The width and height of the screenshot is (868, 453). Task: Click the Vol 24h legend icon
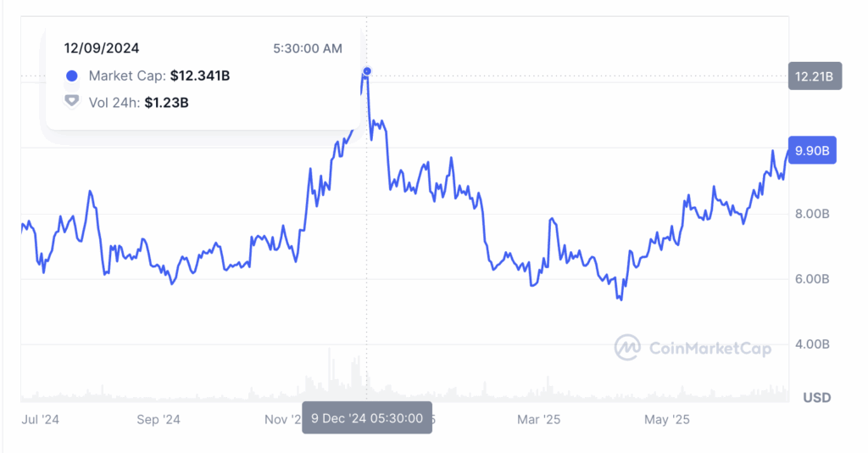coord(71,101)
